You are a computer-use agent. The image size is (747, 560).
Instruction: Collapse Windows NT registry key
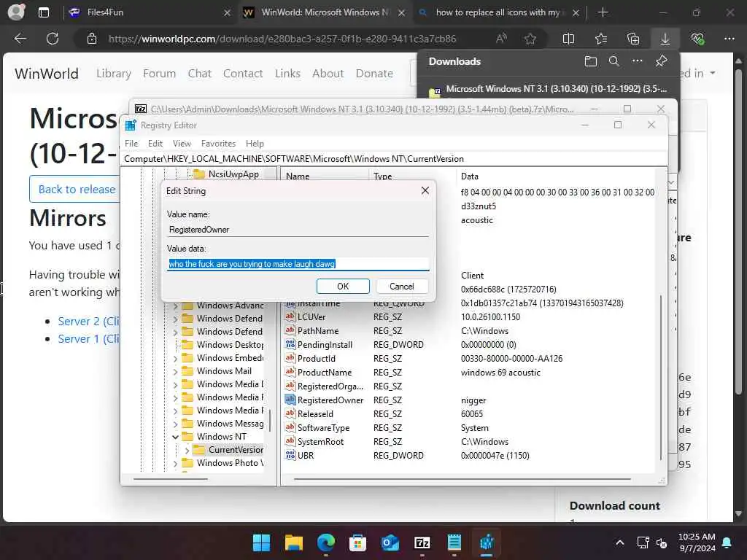[x=175, y=437]
